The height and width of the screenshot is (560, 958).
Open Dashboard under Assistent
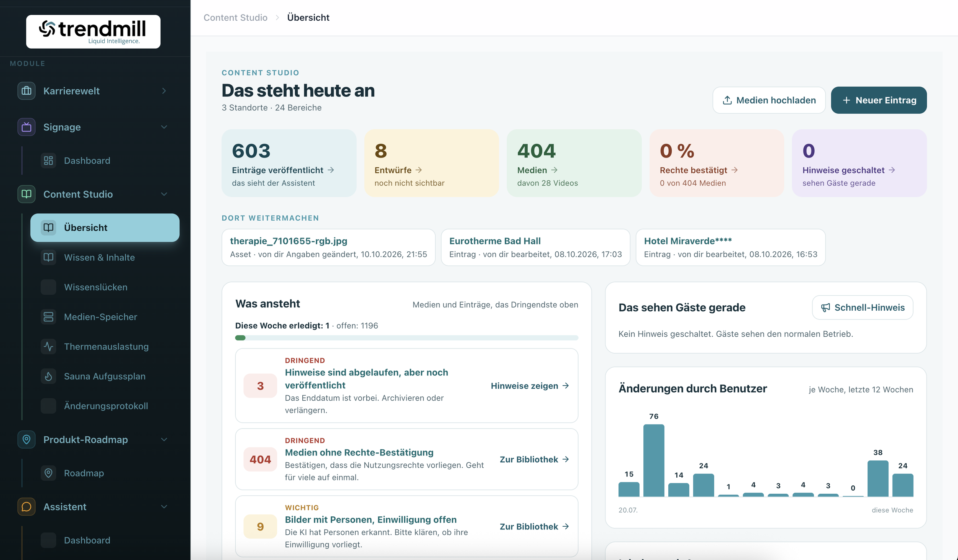coord(105,540)
